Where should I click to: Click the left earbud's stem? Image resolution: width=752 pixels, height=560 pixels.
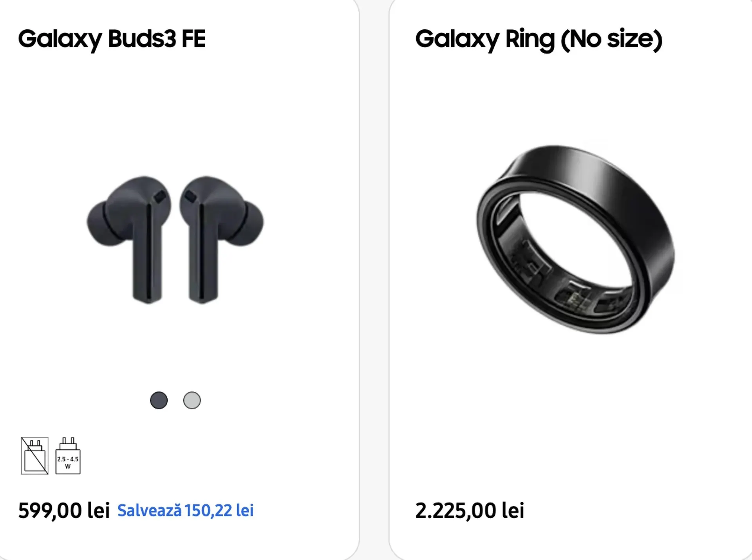tap(147, 266)
